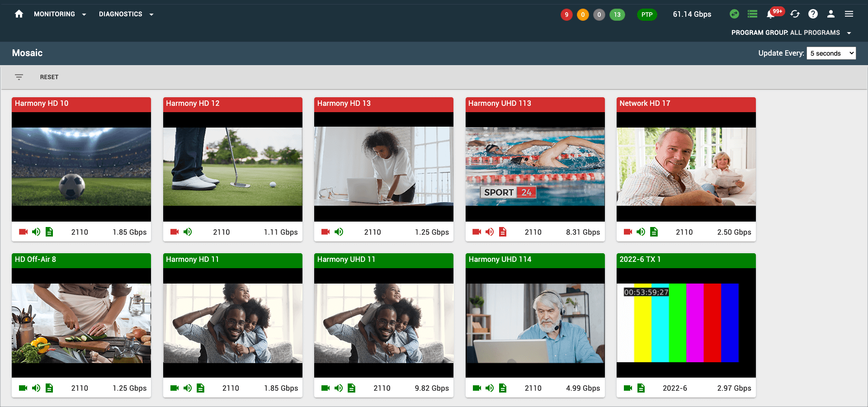Click the red video icon on Harmony HD 13

click(x=325, y=232)
